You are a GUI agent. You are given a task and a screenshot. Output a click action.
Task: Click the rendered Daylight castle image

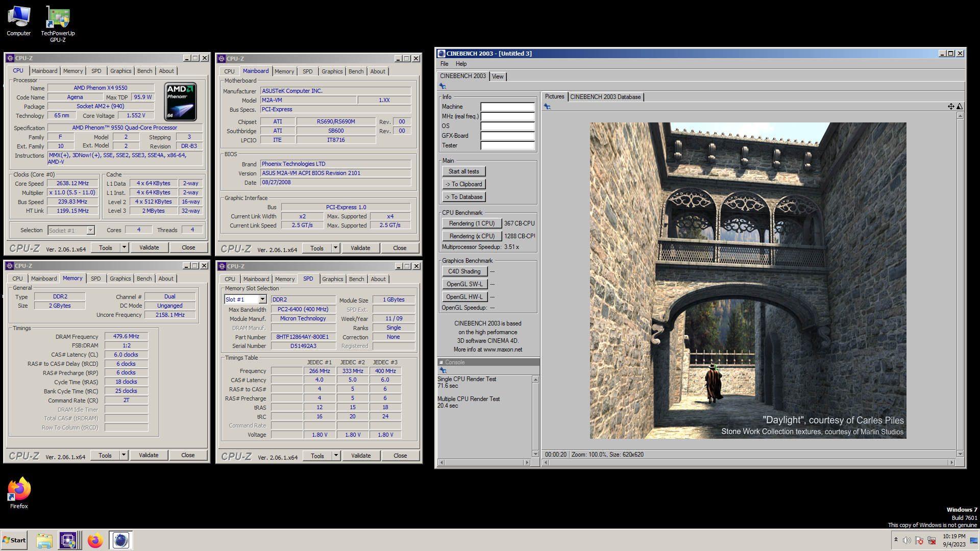[x=748, y=280]
